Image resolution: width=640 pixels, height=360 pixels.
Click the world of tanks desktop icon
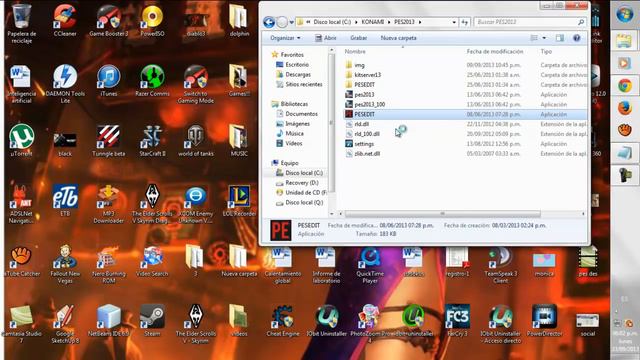pyautogui.click(x=196, y=140)
